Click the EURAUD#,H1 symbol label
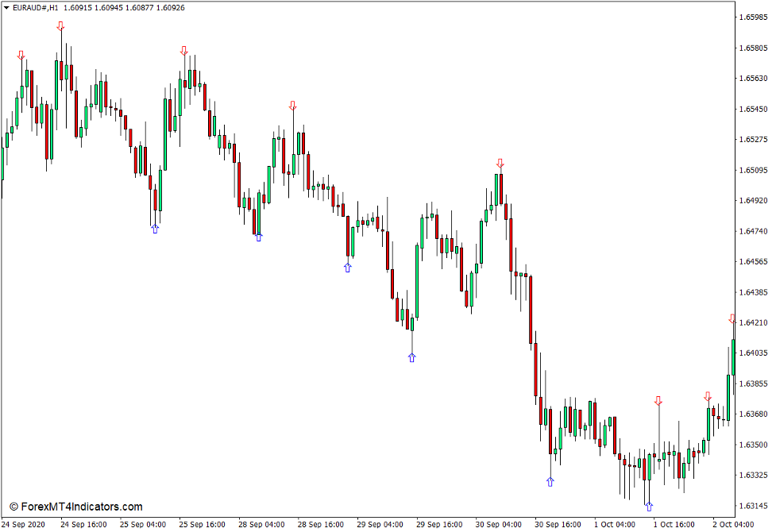This screenshot has width=776, height=532. pyautogui.click(x=35, y=8)
